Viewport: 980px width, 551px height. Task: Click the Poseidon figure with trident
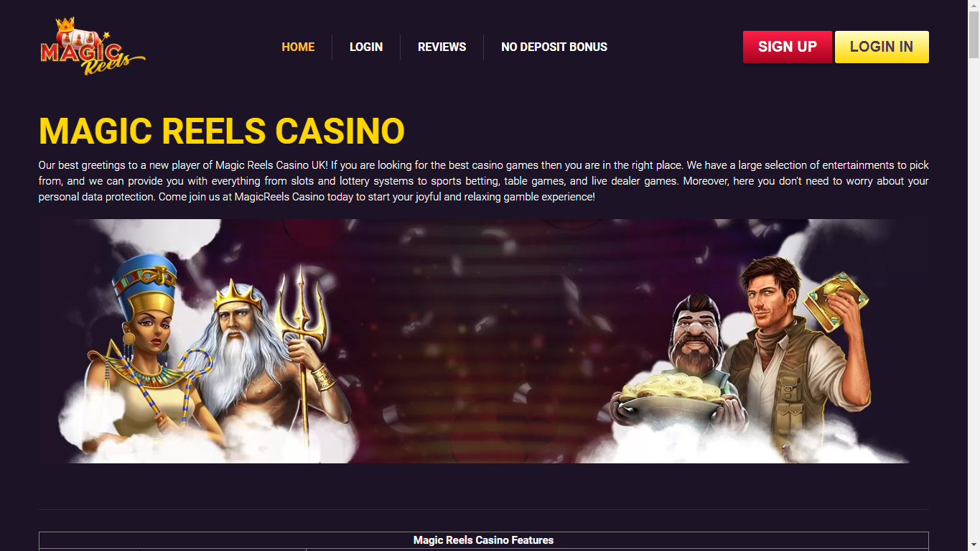[x=266, y=359]
